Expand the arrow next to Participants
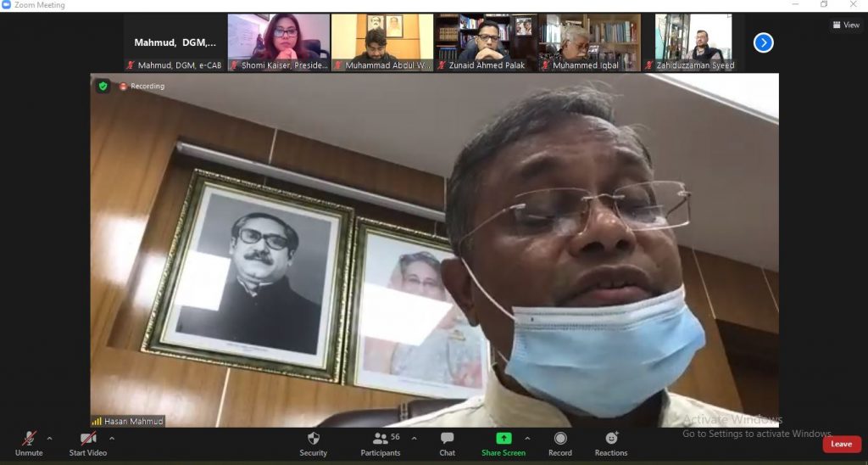The width and height of the screenshot is (868, 465). [x=414, y=439]
